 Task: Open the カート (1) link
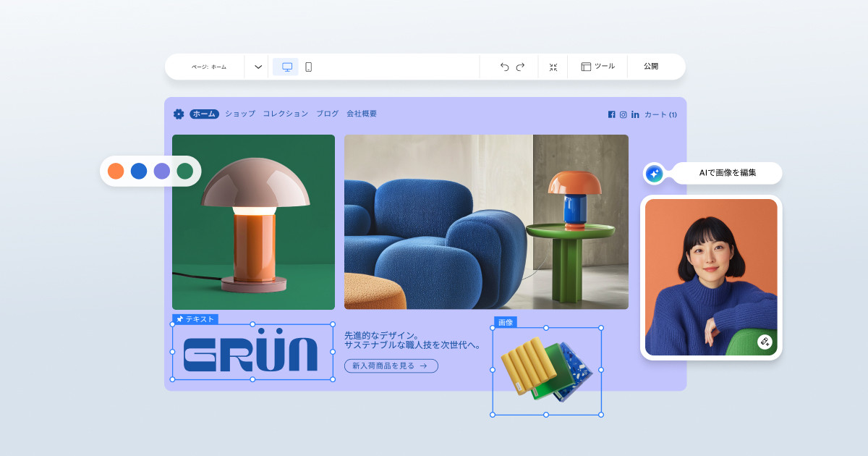pyautogui.click(x=660, y=114)
